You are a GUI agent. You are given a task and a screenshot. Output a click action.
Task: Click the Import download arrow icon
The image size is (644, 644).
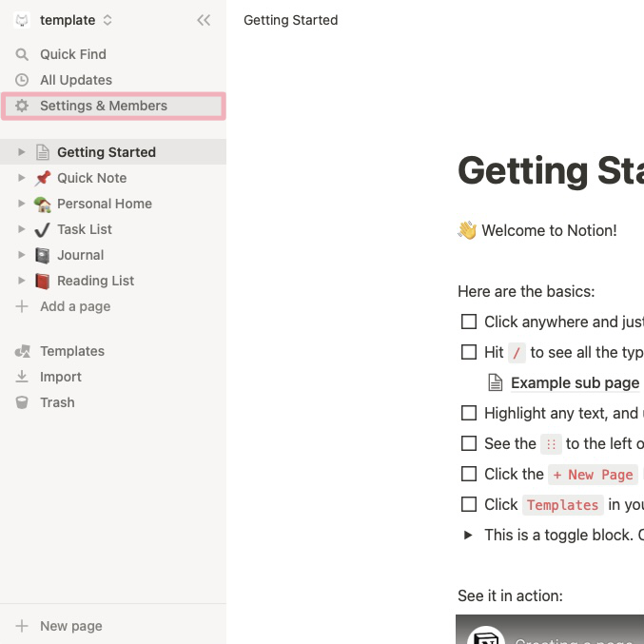coord(22,377)
